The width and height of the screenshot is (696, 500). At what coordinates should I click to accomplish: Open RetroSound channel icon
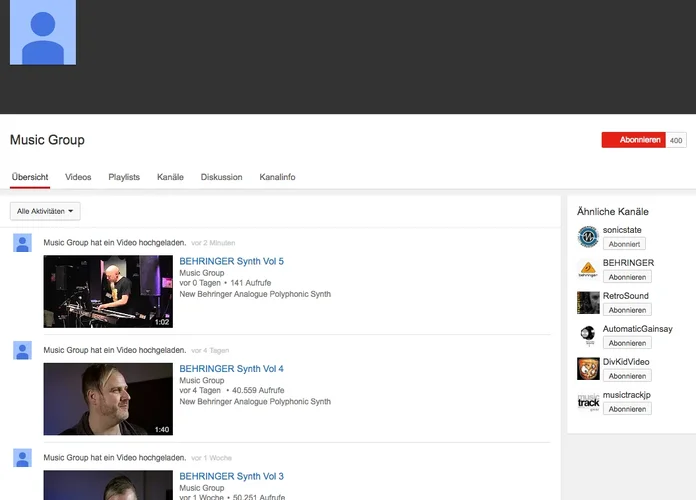pos(588,302)
